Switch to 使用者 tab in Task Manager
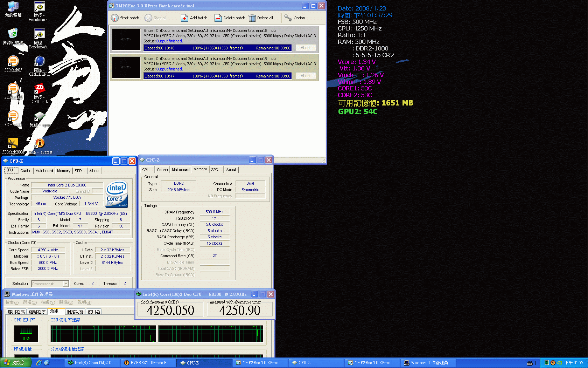The image size is (588, 368). point(94,312)
